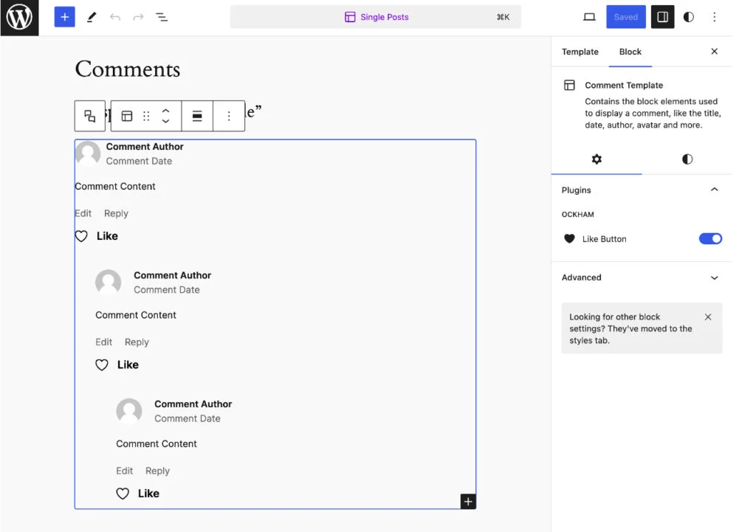Image resolution: width=756 pixels, height=532 pixels.
Task: Click the first comment's Reply link
Action: pos(116,213)
